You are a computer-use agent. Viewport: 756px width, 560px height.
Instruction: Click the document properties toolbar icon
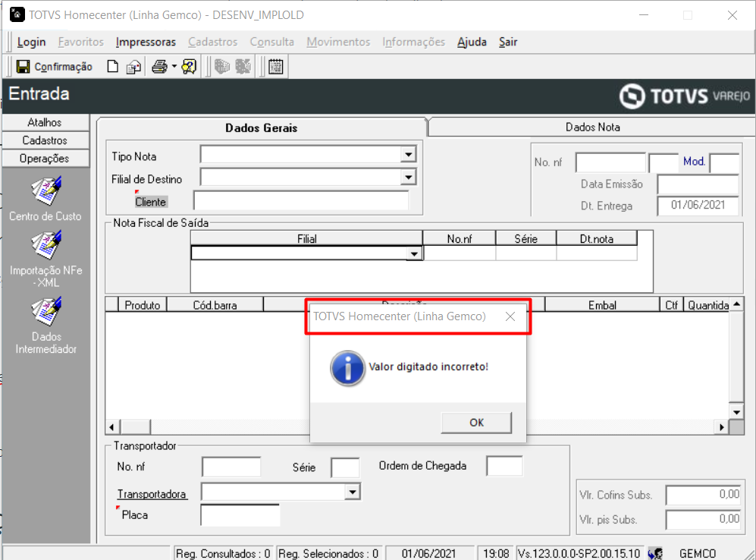tap(133, 67)
